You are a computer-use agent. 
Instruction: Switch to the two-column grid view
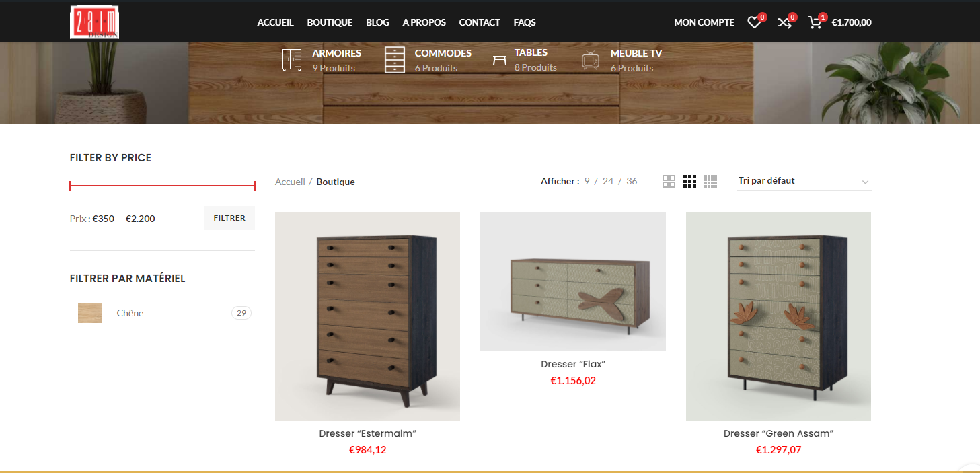click(669, 181)
